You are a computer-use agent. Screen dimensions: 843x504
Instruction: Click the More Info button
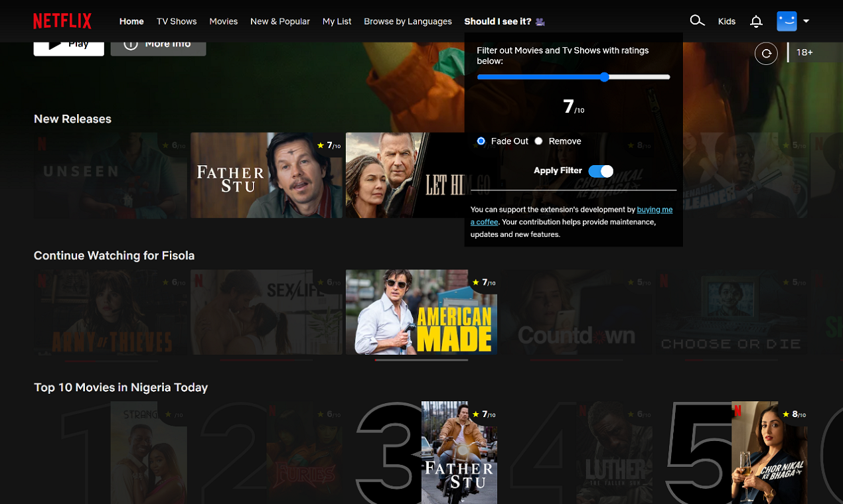158,46
